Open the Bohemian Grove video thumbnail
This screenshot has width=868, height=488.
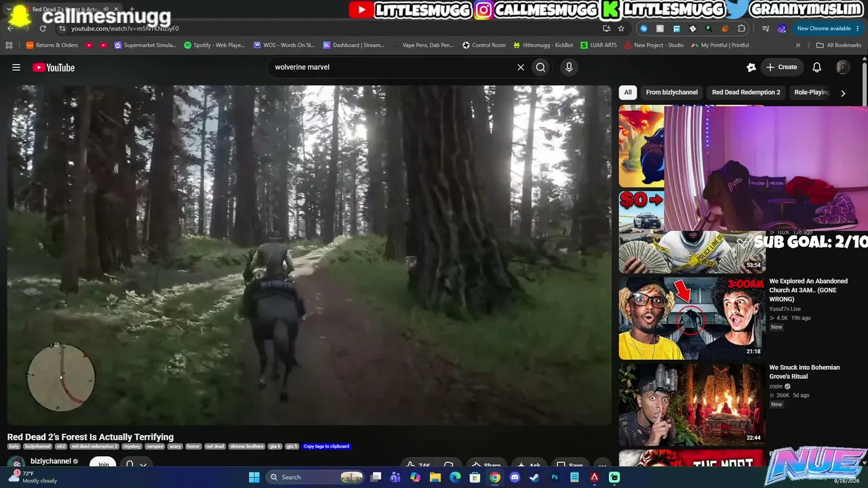692,404
